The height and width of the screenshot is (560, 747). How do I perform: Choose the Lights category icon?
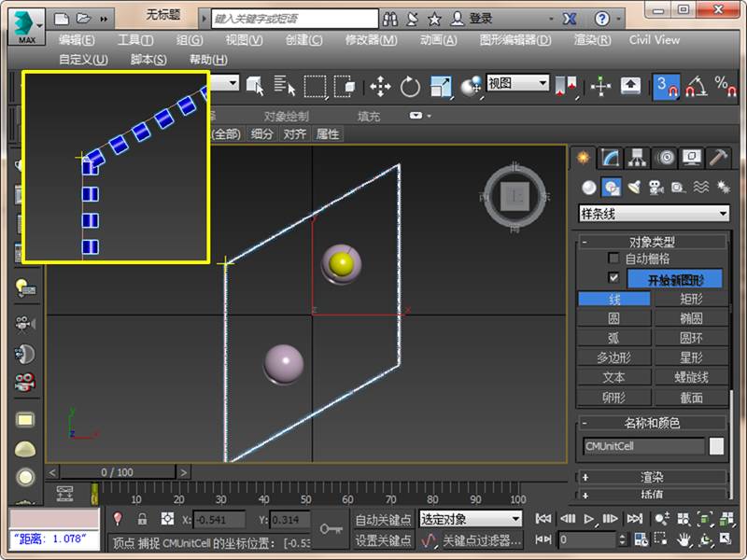634,187
